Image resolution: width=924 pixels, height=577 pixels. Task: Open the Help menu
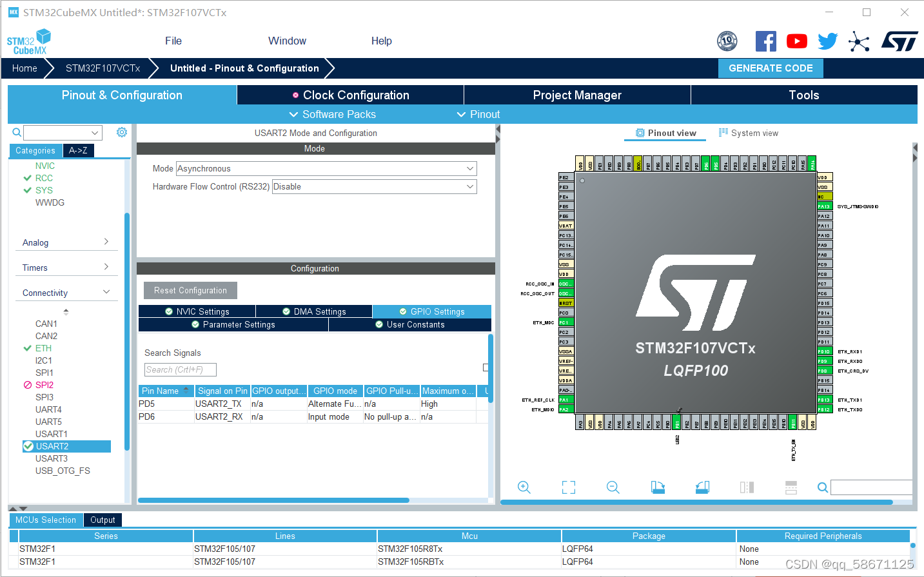[x=381, y=41]
